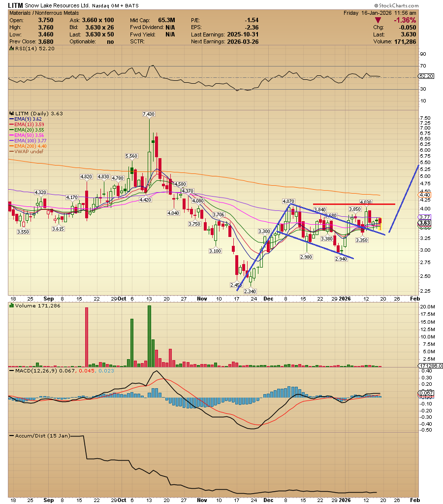Viewport: 443px width, 504px height.
Task: Click the Chg value -0.050
Action: 408,27
